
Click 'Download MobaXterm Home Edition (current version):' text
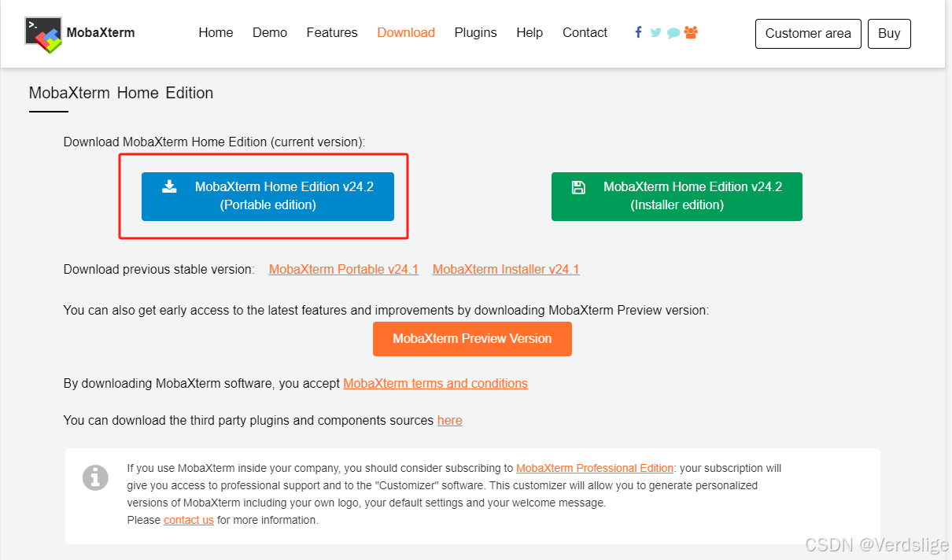click(x=215, y=142)
